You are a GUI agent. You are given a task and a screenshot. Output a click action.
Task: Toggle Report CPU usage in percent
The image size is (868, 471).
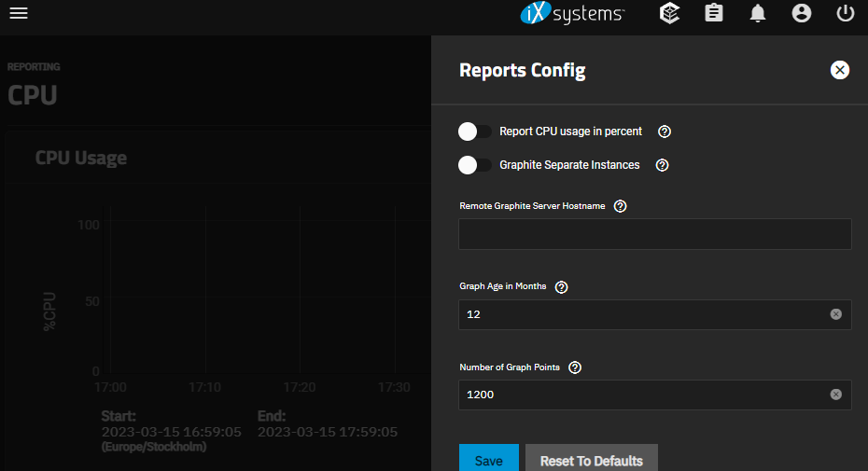[x=475, y=132]
